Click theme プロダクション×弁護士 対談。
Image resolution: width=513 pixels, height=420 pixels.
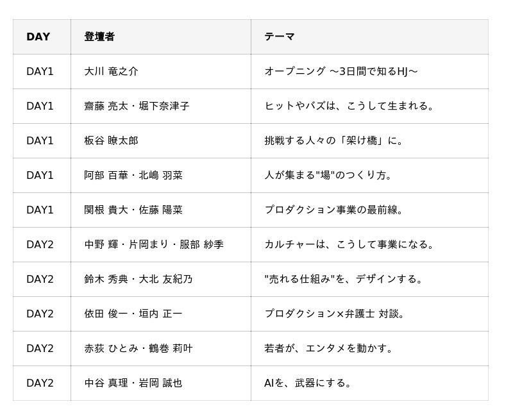[334, 314]
